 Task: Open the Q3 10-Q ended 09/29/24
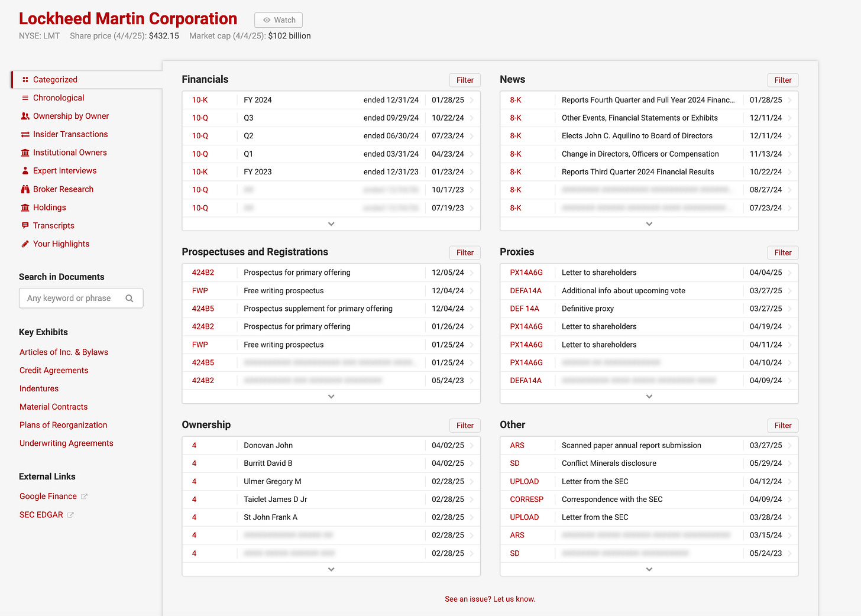[x=331, y=118]
